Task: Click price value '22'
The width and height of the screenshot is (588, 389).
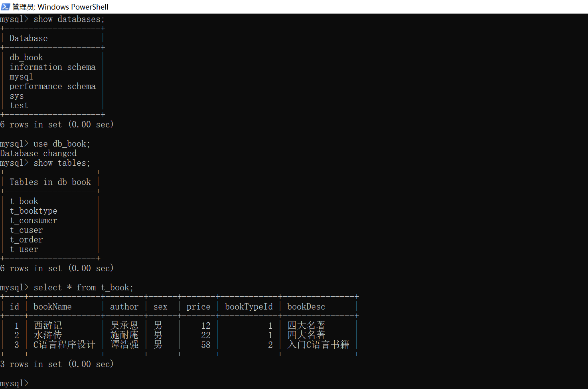Action: click(x=206, y=335)
